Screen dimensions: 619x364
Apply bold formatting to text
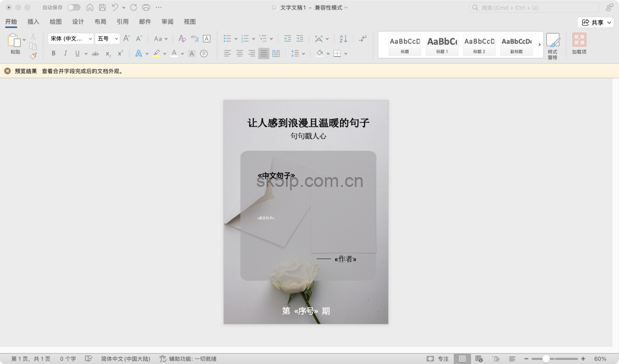[x=53, y=53]
